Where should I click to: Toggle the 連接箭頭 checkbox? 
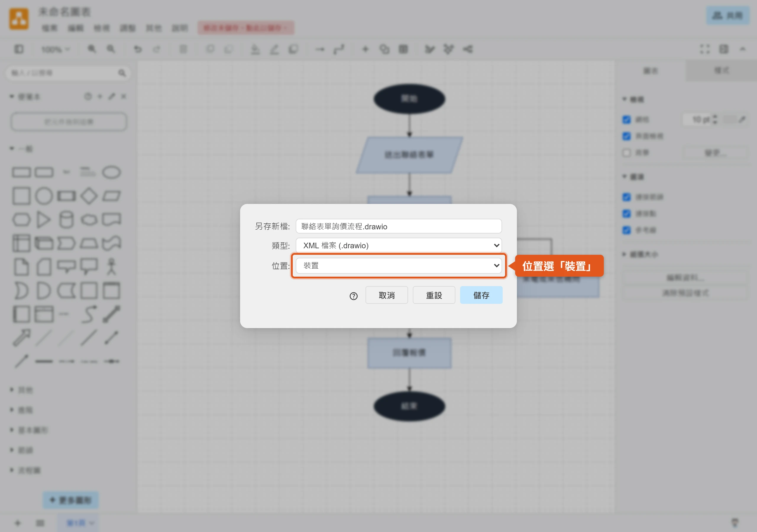[626, 197]
